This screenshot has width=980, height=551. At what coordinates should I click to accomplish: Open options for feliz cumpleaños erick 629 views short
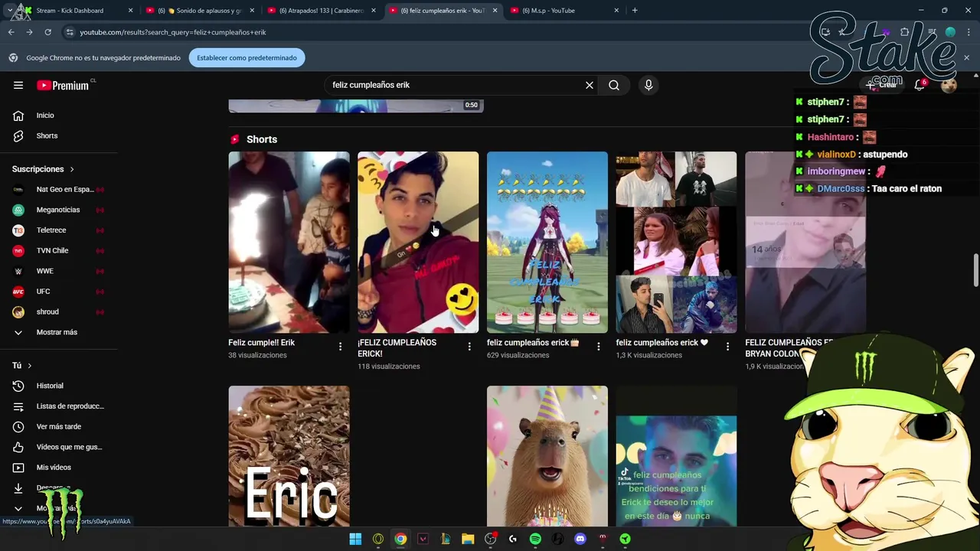click(x=599, y=347)
